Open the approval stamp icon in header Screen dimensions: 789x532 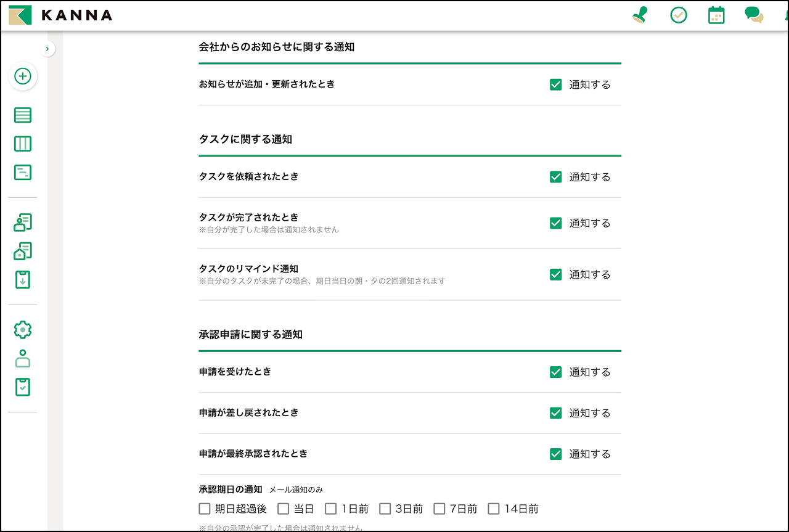[x=640, y=15]
